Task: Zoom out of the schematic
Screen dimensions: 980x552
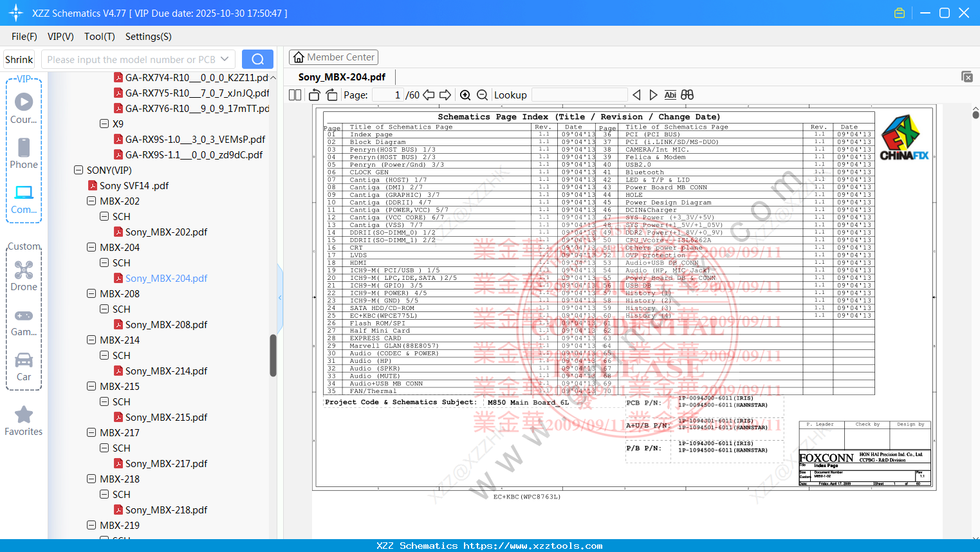Action: coord(482,95)
